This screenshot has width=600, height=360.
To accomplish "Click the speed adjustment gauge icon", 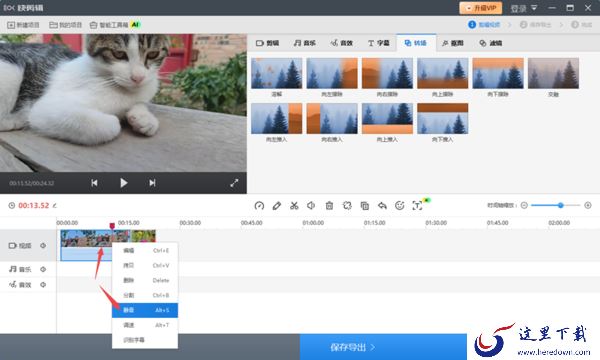I will tap(259, 206).
